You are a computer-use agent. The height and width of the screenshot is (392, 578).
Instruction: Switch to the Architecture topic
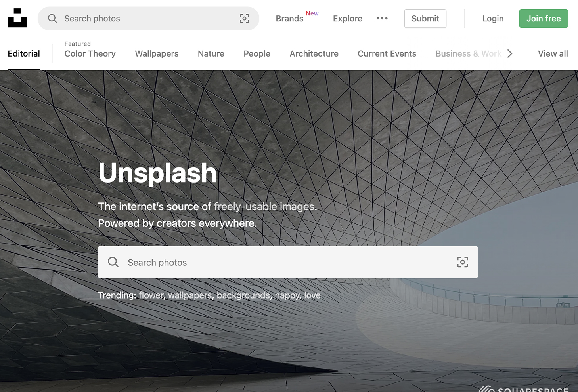pyautogui.click(x=314, y=54)
